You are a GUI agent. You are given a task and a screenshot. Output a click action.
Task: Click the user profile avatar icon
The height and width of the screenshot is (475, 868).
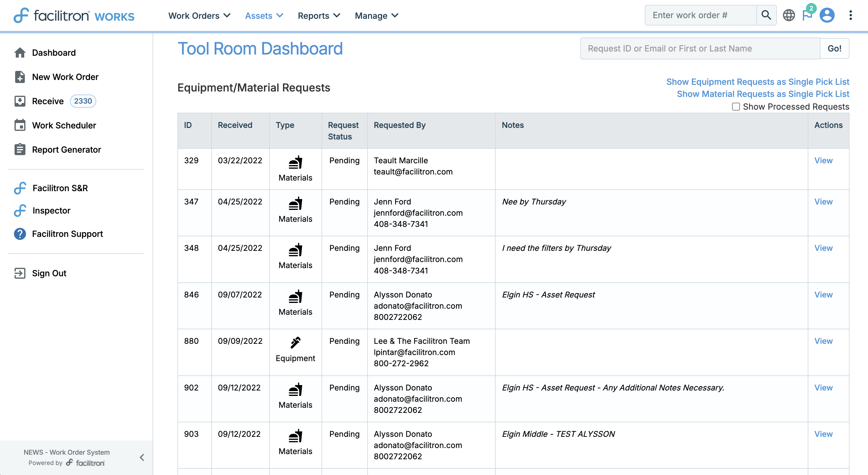click(x=827, y=15)
